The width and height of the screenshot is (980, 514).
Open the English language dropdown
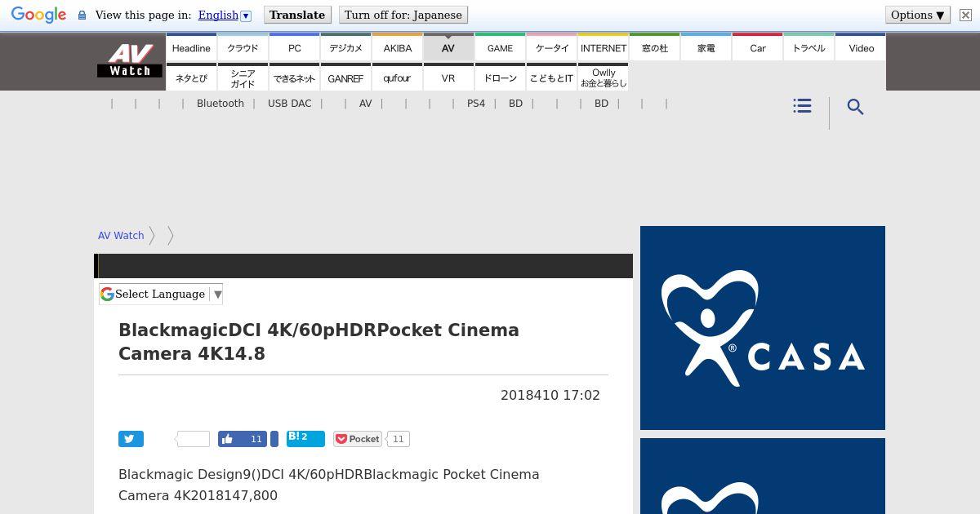pos(224,15)
